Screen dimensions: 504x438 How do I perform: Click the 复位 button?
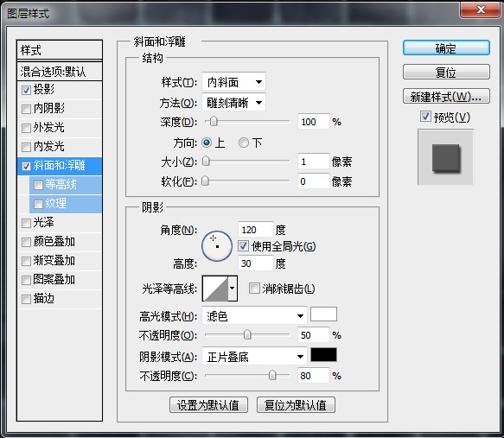(446, 72)
